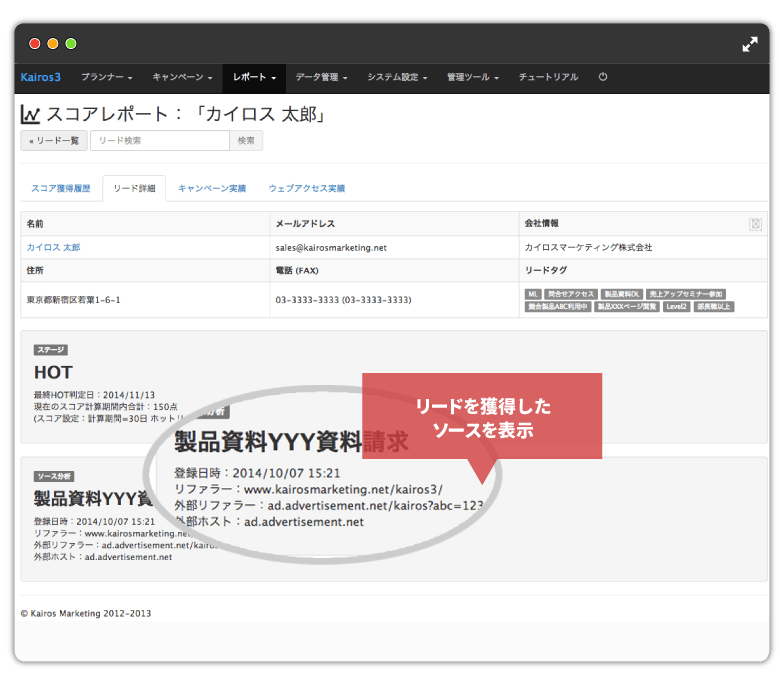
Task: Click the phone number 03-3333-3333
Action: click(x=307, y=300)
